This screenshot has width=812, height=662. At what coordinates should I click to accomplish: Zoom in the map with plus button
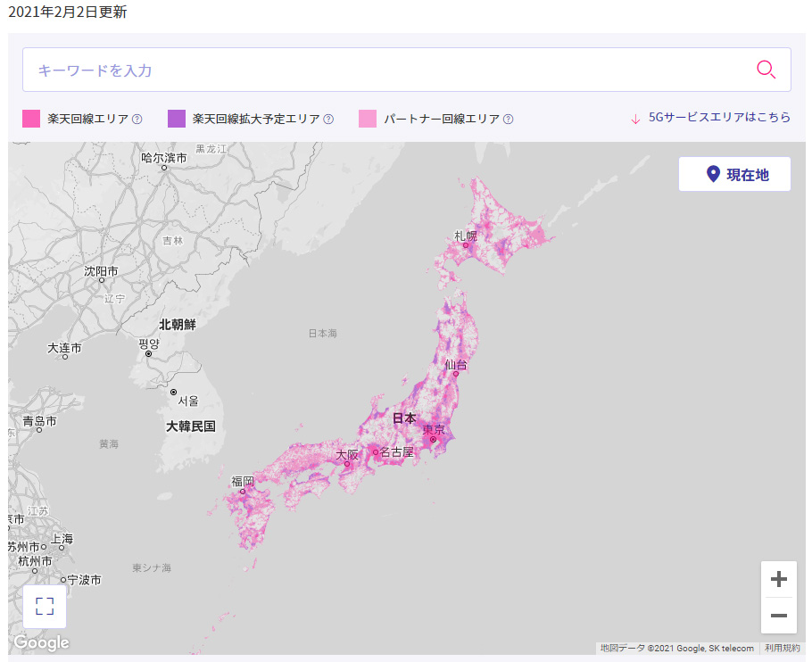point(778,579)
